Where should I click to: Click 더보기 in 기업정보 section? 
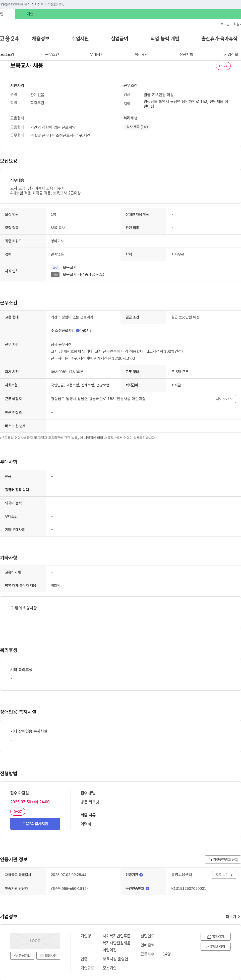[233, 917]
